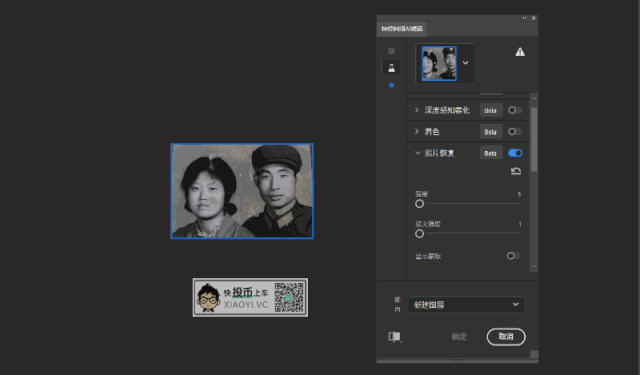Screen dimensions: 640x375
Task: Select the neural filters panel tab
Action: pyautogui.click(x=402, y=29)
